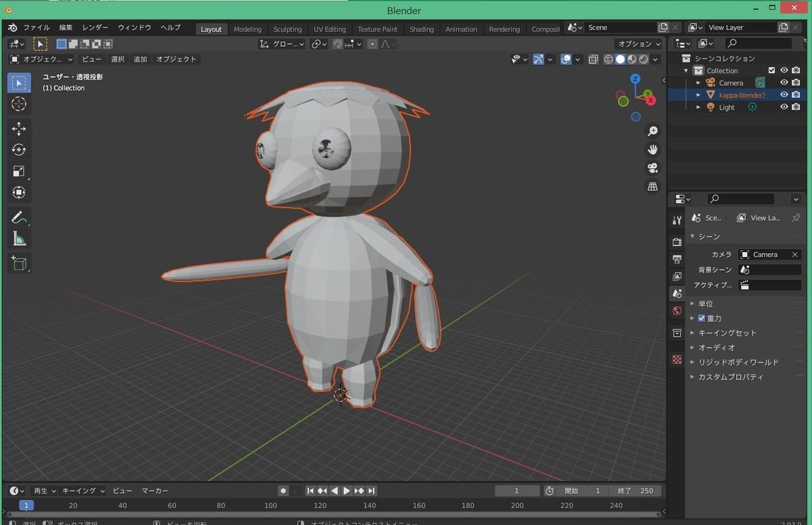
Task: Switch to camera view with camera icon
Action: coord(653,168)
